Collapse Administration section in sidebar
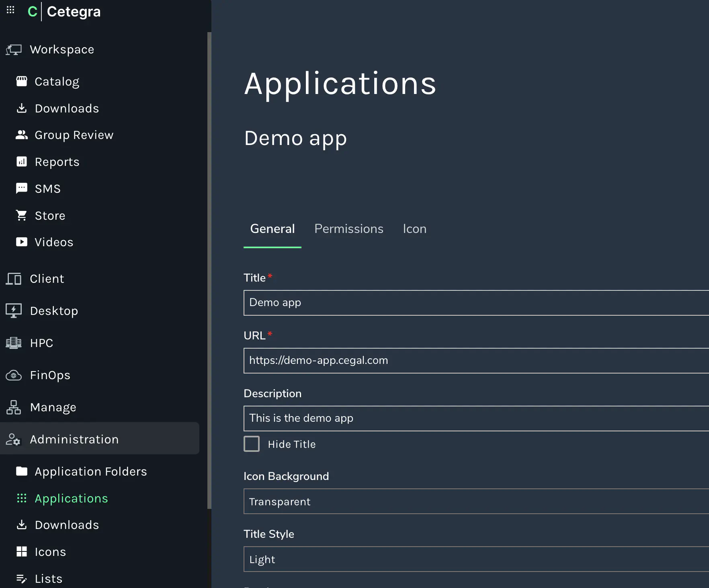This screenshot has height=588, width=709. tap(100, 438)
